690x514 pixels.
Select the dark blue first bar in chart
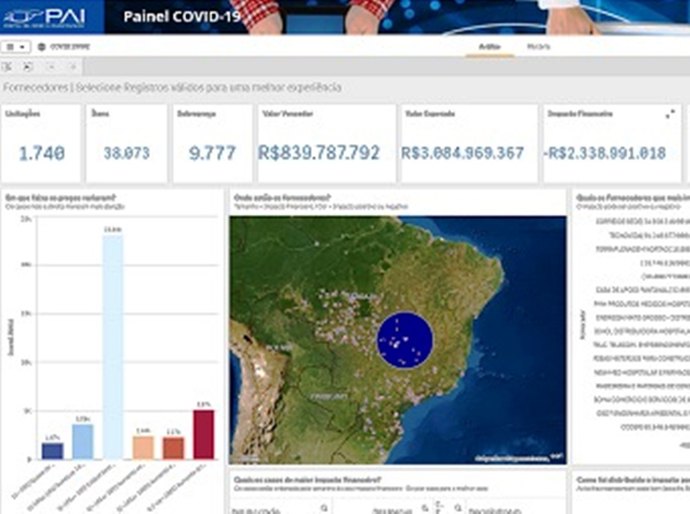52,450
